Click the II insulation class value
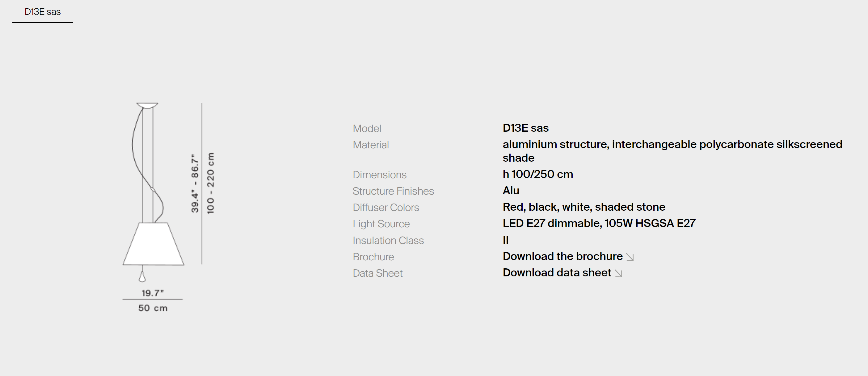The width and height of the screenshot is (868, 376). [x=505, y=240]
